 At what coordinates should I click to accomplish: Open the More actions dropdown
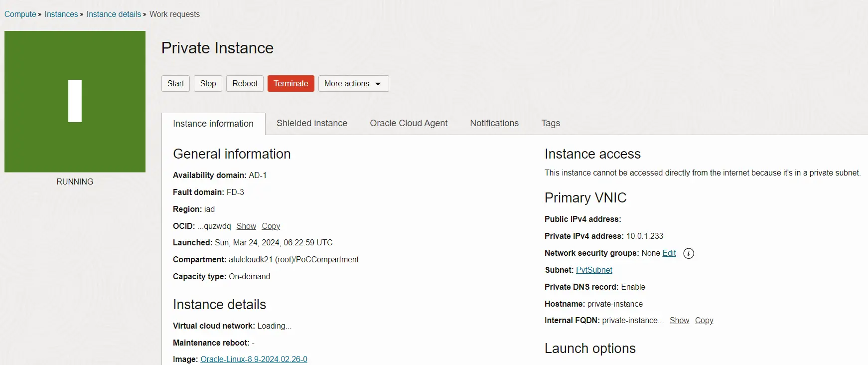click(353, 84)
